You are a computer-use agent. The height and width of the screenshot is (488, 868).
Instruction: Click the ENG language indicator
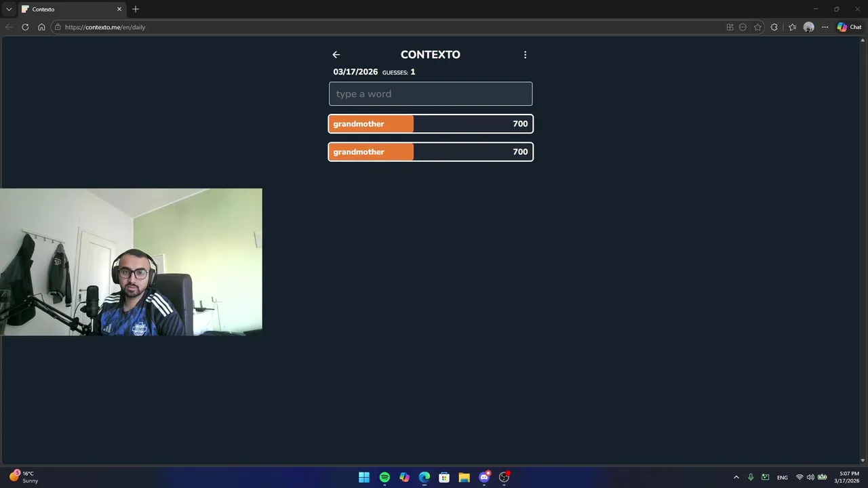pos(783,477)
